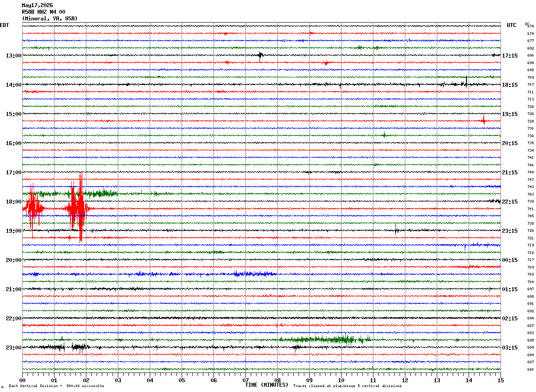Click the red spike near minute 14.5
The height and width of the screenshot is (392, 536).
(484, 120)
